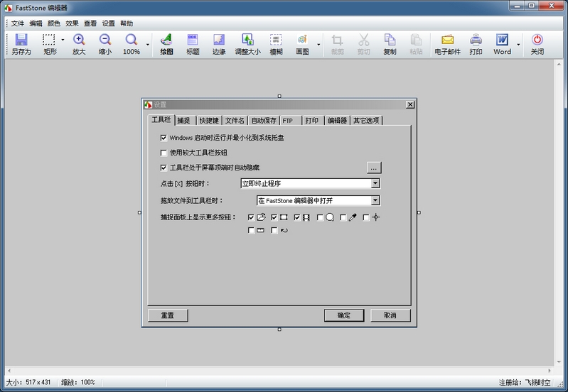This screenshot has width=568, height=392.
Task: Switch to the 快捷键 tab
Action: point(209,121)
